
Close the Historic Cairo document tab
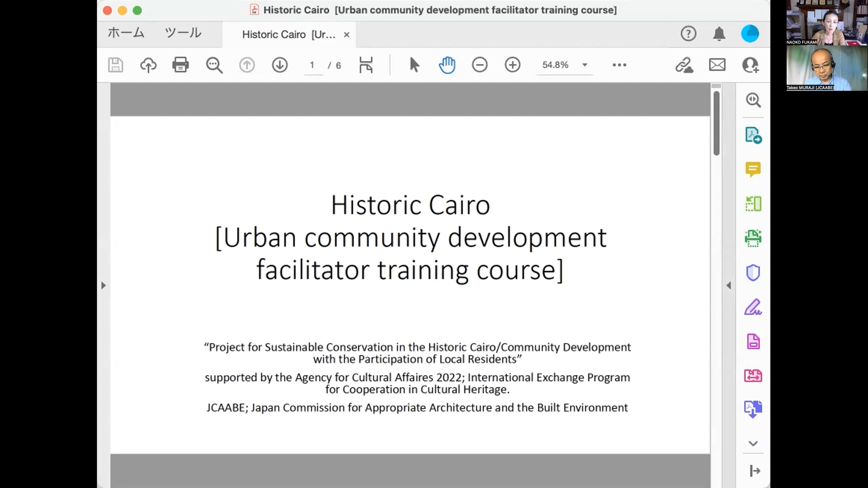(x=346, y=35)
